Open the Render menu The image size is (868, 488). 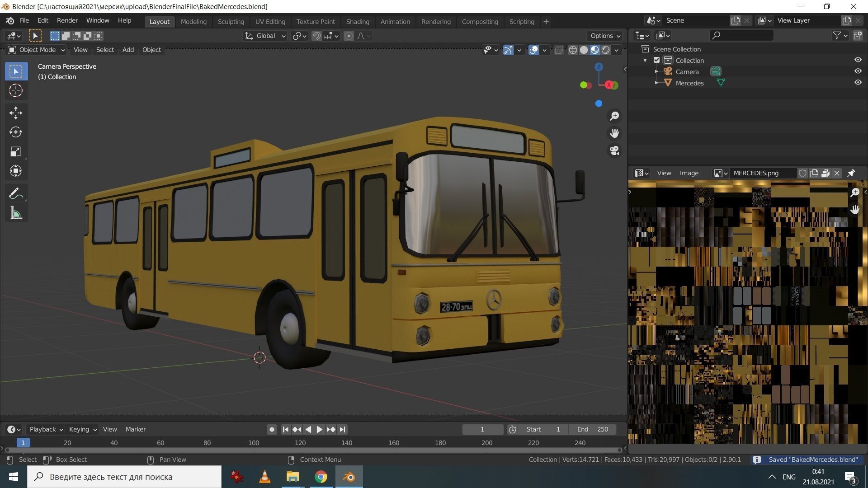(67, 20)
